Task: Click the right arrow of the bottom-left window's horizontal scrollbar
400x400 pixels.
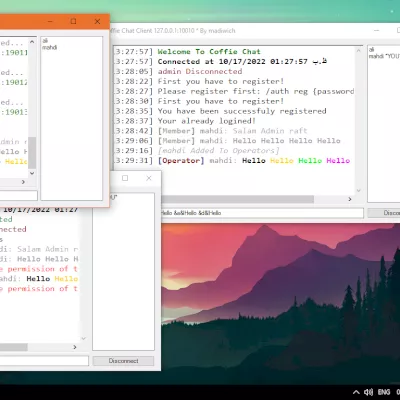Action: [75, 347]
